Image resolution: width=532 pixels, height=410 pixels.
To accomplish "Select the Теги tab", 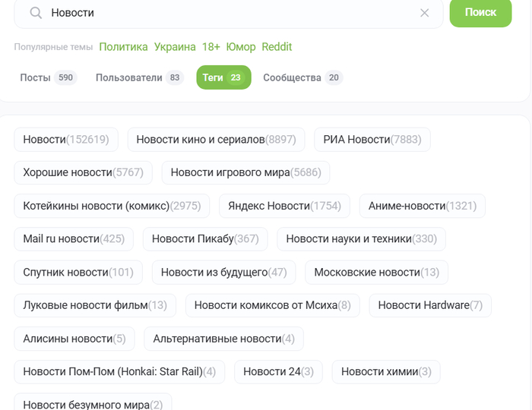I will [x=223, y=77].
